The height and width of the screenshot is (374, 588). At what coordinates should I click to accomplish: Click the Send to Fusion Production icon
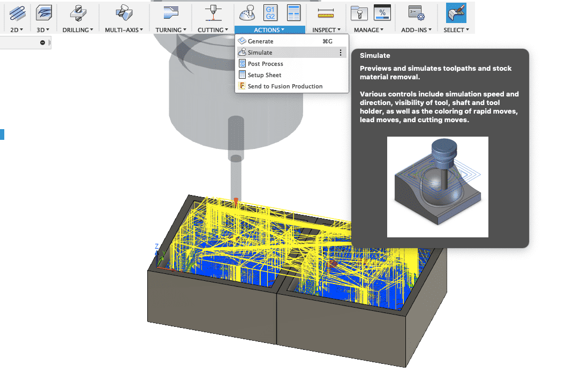pos(242,86)
